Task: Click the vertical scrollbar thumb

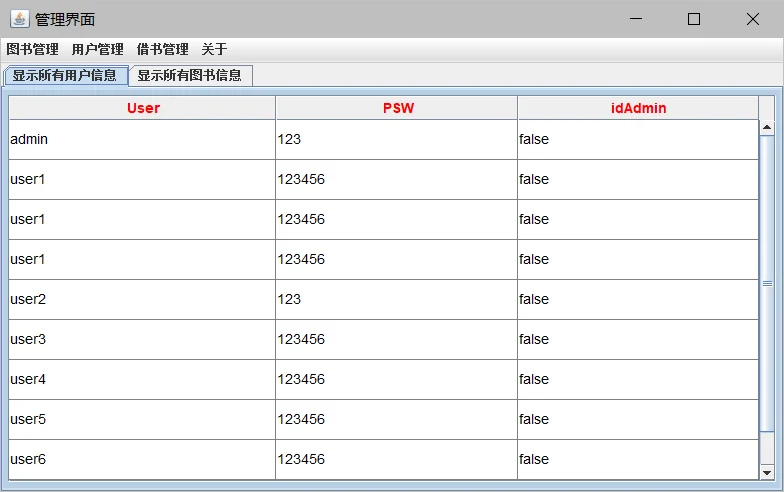Action: tap(767, 284)
